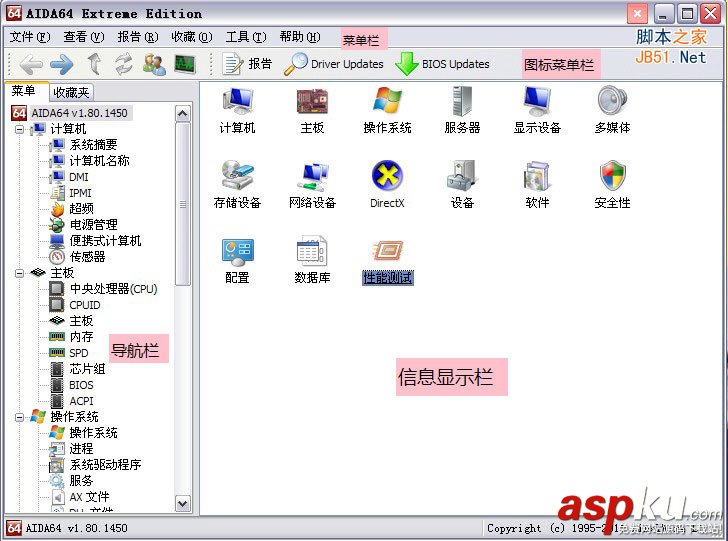Collapse the 主板 tree node
The height and width of the screenshot is (541, 728).
pos(19,273)
